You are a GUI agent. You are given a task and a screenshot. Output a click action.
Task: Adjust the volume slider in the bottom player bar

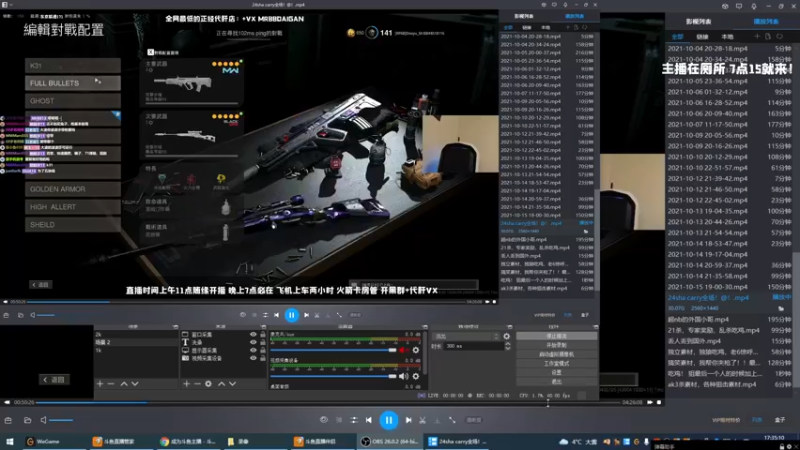click(x=61, y=420)
